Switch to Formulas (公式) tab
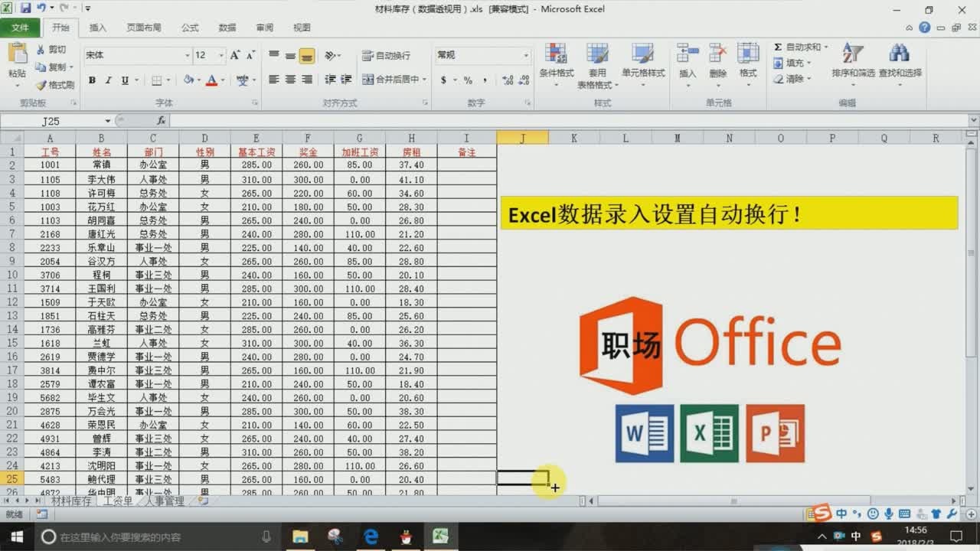Image resolution: width=980 pixels, height=551 pixels. pyautogui.click(x=190, y=28)
